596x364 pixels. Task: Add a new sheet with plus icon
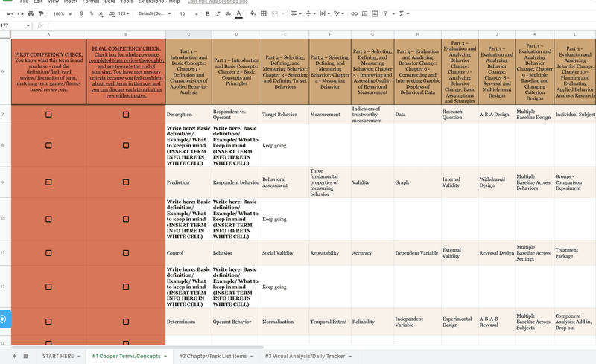click(x=14, y=356)
